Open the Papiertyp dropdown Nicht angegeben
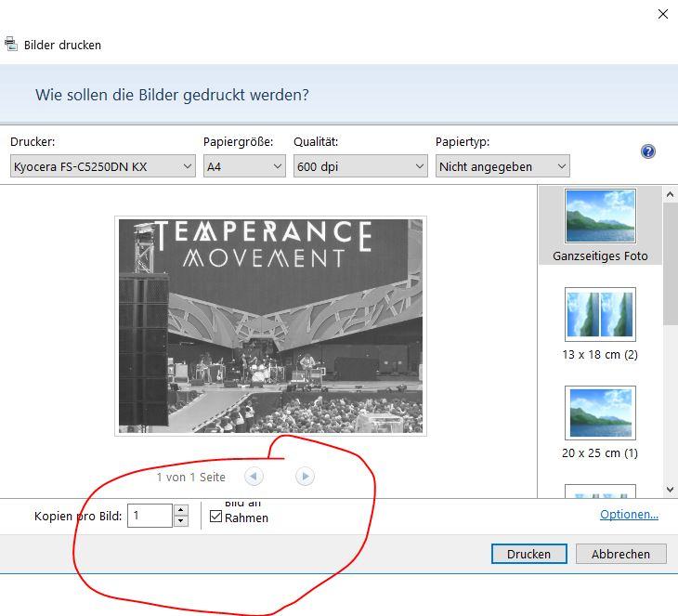The image size is (678, 616). pos(502,166)
